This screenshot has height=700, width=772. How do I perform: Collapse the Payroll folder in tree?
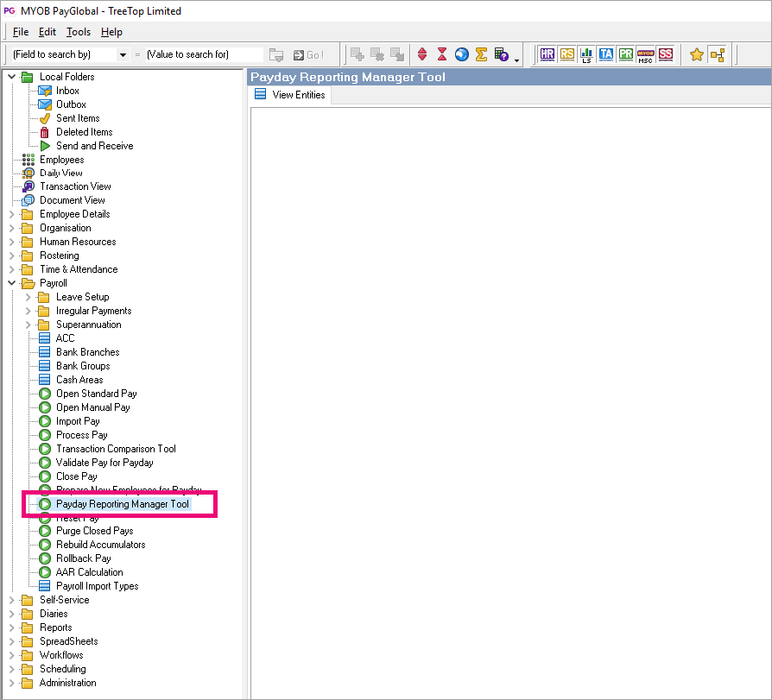tap(11, 283)
